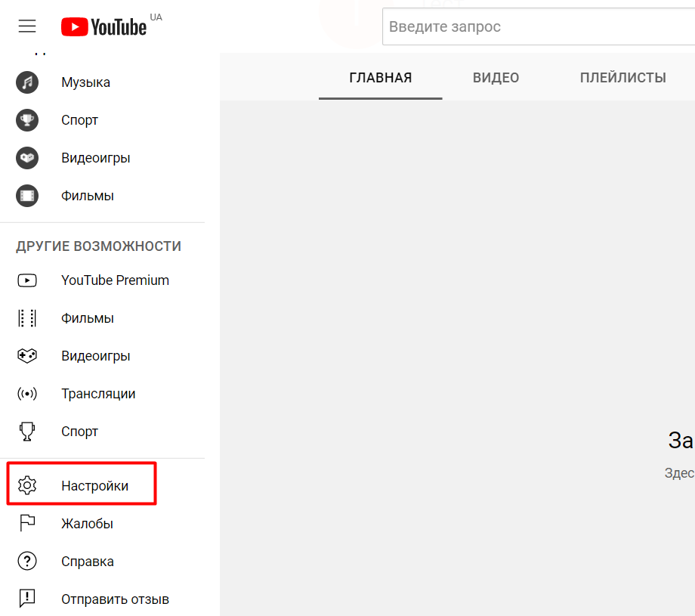This screenshot has width=695, height=616.
Task: Click the YouTube logo
Action: point(103,26)
